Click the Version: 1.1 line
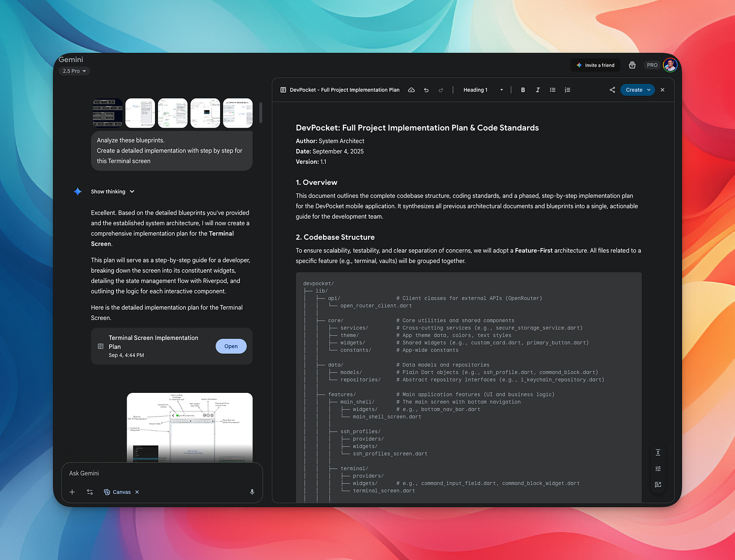The width and height of the screenshot is (735, 560). tap(311, 162)
